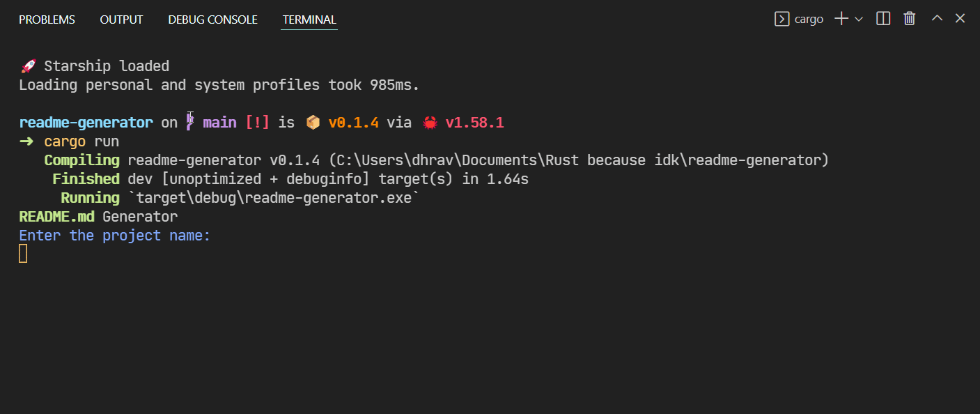
Task: Click the crab Rust icon before v1.58.1
Action: click(x=430, y=123)
